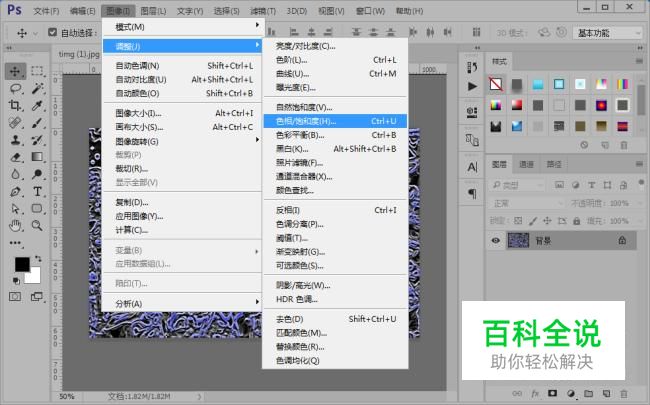Select the Rectangular Marquee tool
This screenshot has width=650, height=405.
coord(37,71)
